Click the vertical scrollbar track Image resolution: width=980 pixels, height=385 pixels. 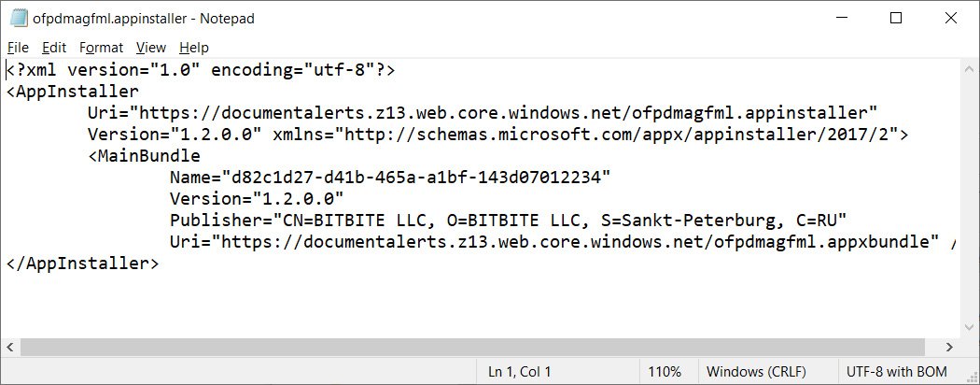tap(970, 199)
